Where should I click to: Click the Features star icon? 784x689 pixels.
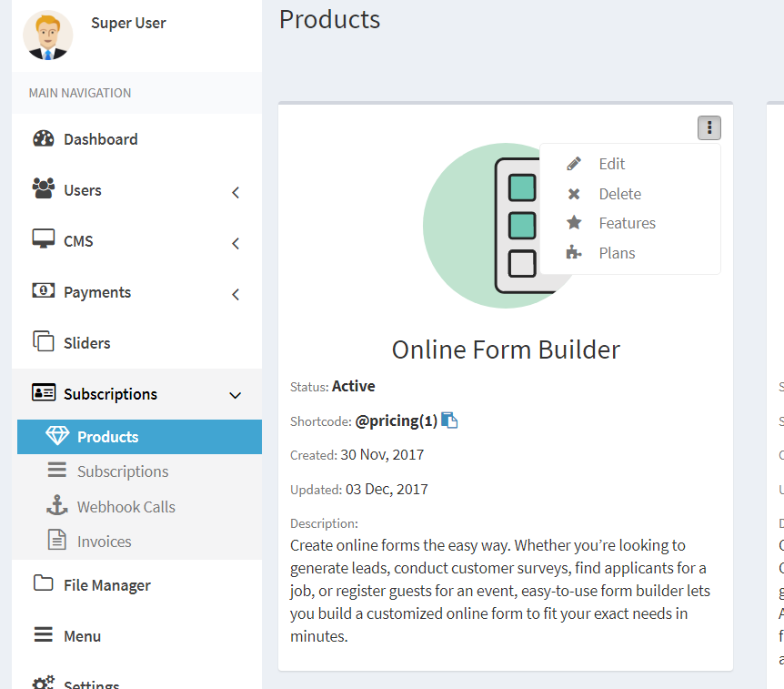574,223
